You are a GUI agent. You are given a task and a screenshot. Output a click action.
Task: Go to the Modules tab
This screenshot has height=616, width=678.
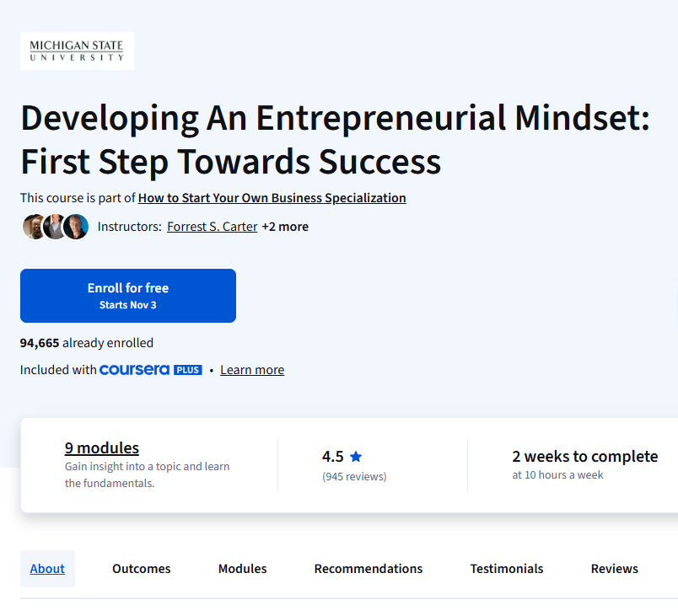tap(242, 569)
